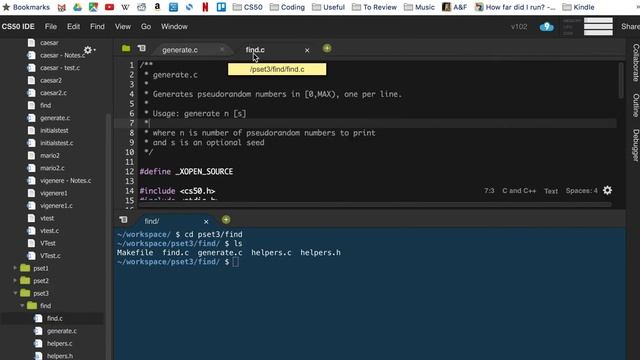Open the View menu

click(x=123, y=27)
